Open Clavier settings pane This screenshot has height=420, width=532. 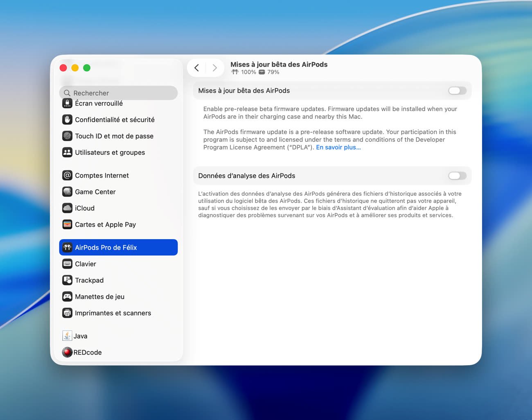[118, 264]
